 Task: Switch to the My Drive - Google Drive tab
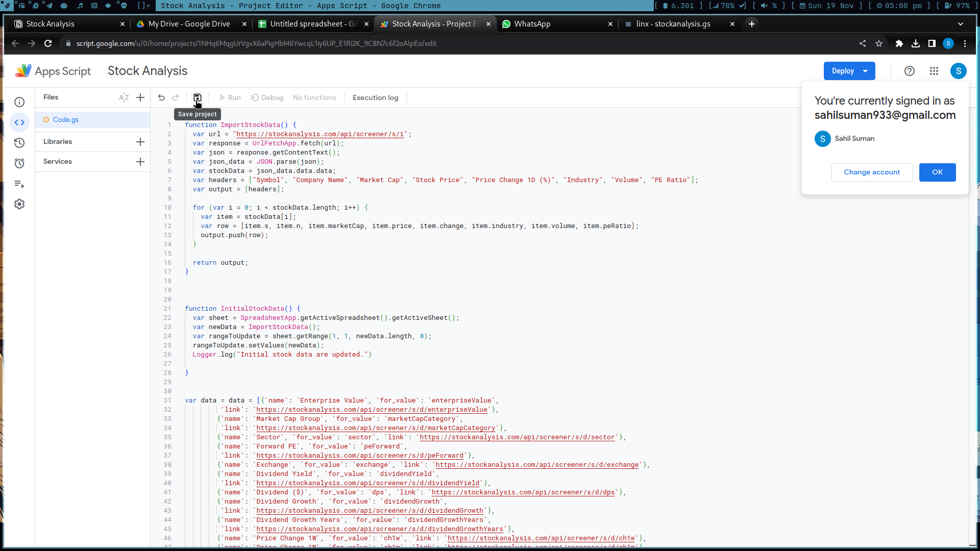click(x=191, y=24)
